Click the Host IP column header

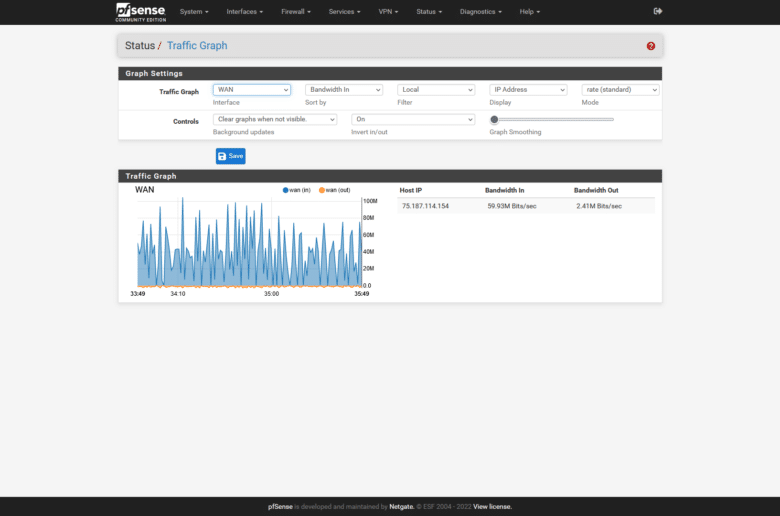point(410,190)
